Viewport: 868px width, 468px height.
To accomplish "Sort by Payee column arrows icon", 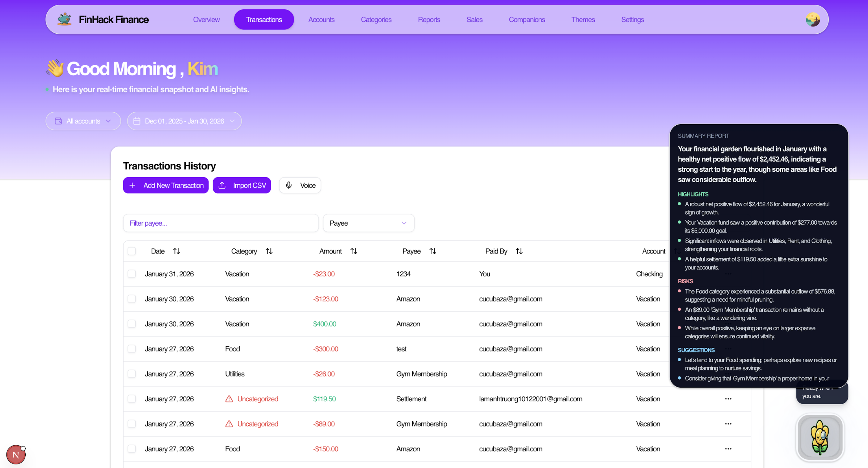I will 433,251.
